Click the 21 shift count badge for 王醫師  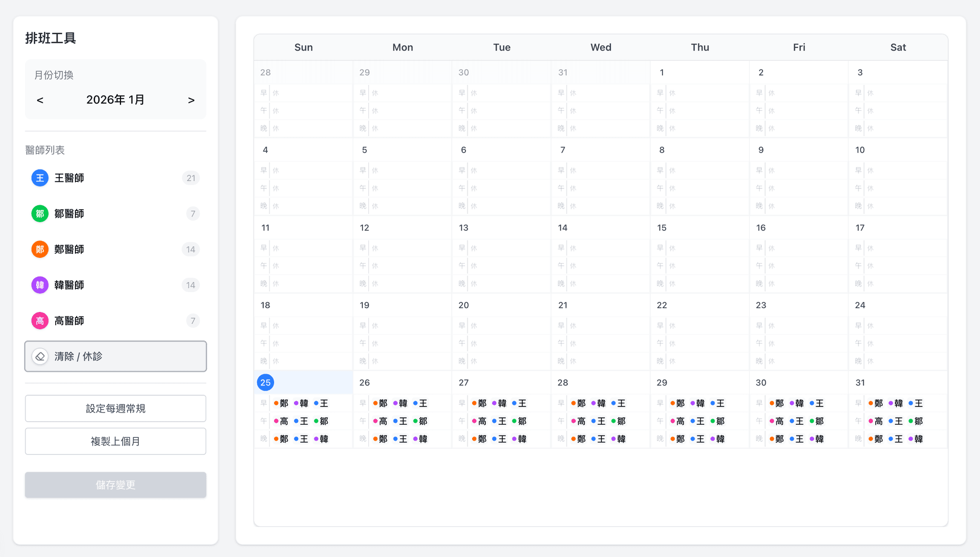(x=191, y=178)
